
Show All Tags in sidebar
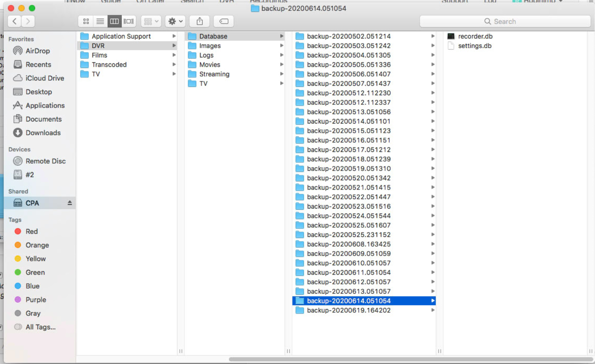[40, 327]
